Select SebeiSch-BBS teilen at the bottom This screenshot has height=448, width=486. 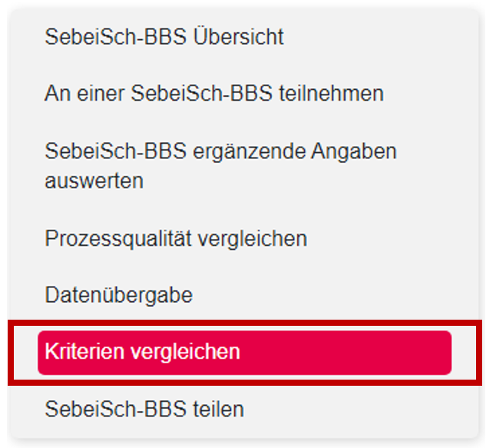tap(144, 408)
